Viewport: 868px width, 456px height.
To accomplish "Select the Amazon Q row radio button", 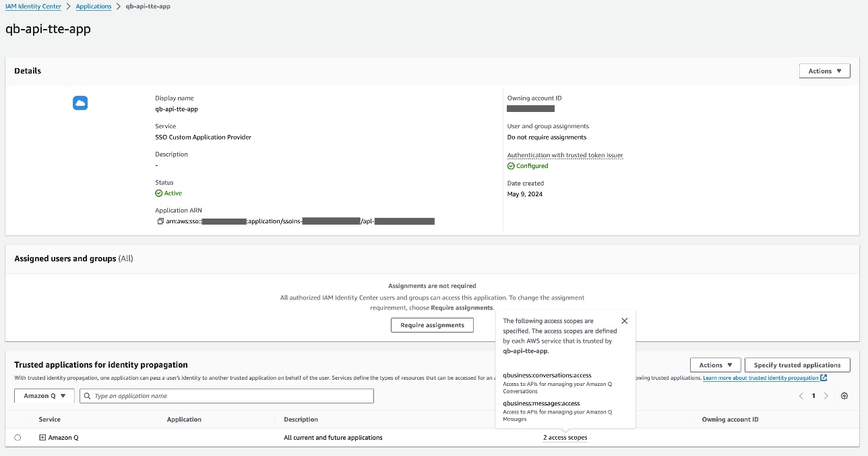I will point(18,438).
